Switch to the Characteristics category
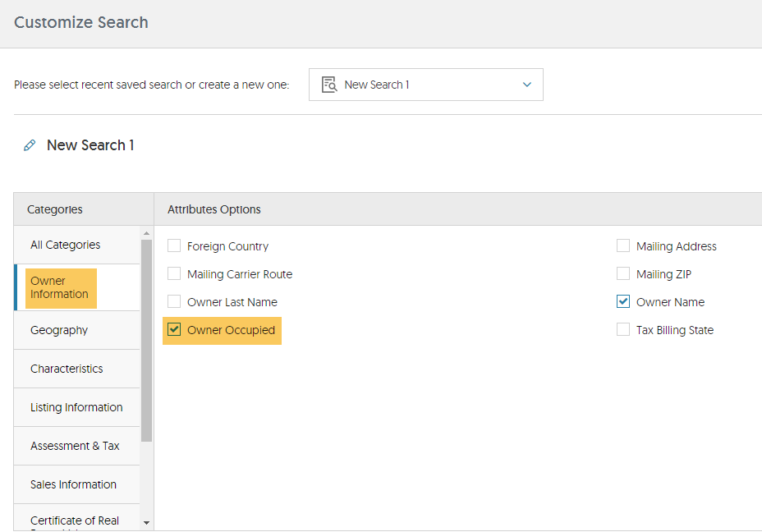The width and height of the screenshot is (762, 532). (77, 369)
